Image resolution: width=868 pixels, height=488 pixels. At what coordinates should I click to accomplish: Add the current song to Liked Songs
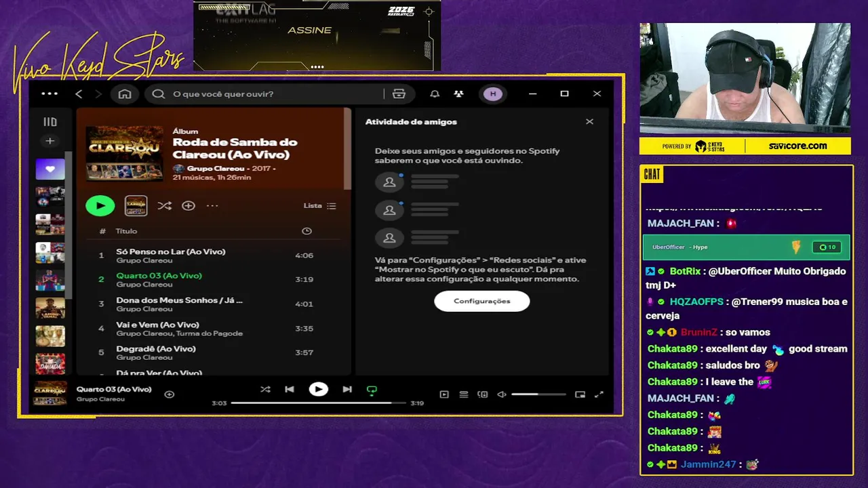point(170,394)
